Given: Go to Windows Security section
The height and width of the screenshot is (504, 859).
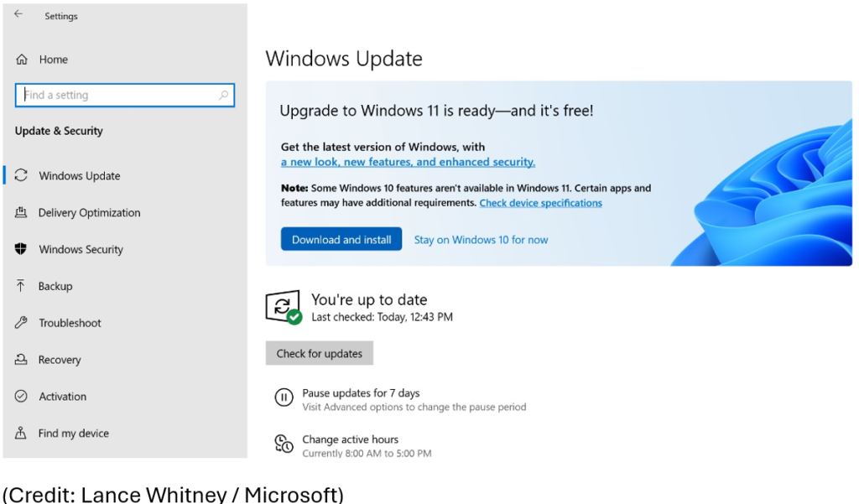Looking at the screenshot, I should [81, 249].
